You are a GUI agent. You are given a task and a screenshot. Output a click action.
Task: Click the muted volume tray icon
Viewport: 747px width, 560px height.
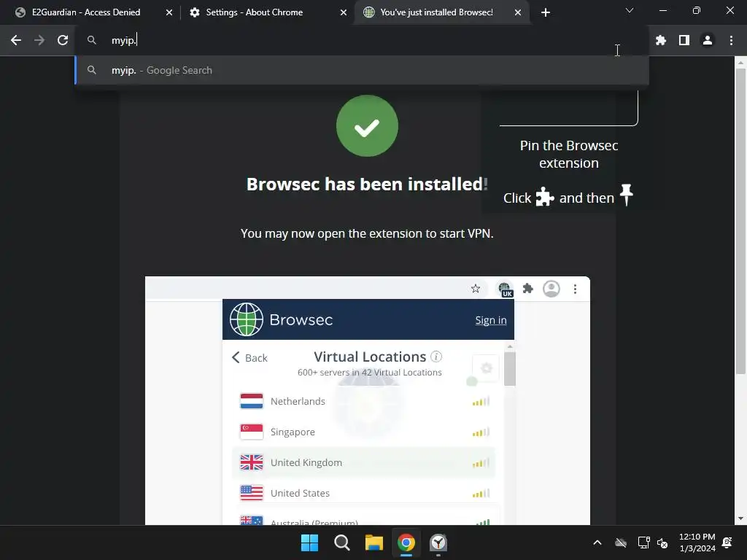662,542
